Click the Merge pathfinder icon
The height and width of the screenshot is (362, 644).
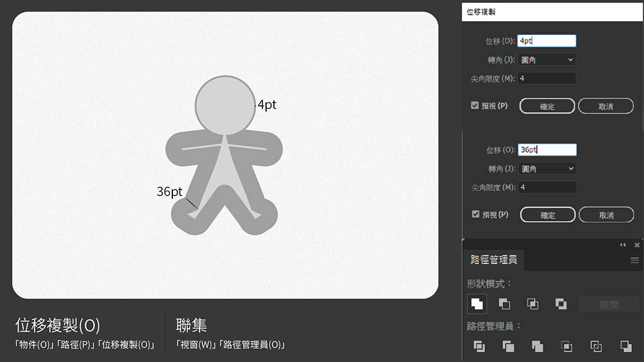(x=537, y=346)
